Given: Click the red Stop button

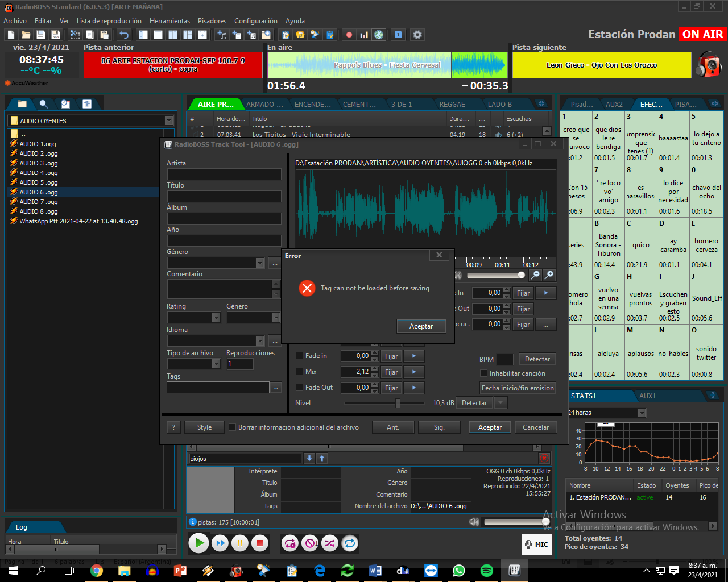Looking at the screenshot, I should pos(259,543).
